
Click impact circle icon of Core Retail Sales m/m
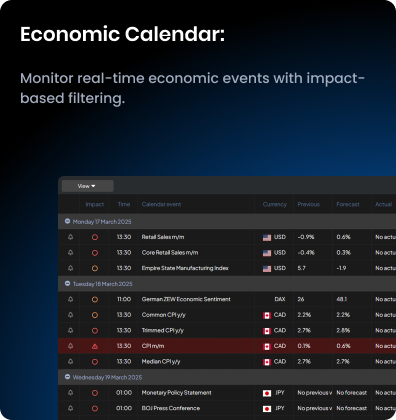[x=95, y=253]
